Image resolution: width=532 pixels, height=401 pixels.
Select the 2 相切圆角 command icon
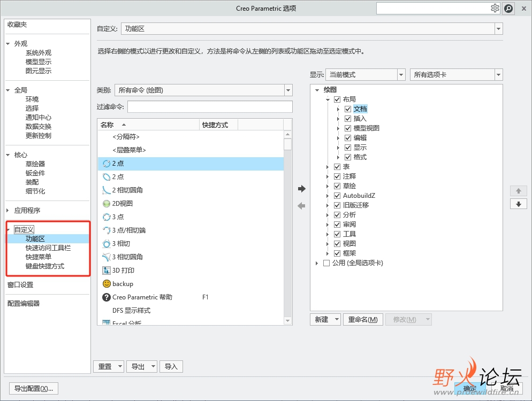pos(107,190)
